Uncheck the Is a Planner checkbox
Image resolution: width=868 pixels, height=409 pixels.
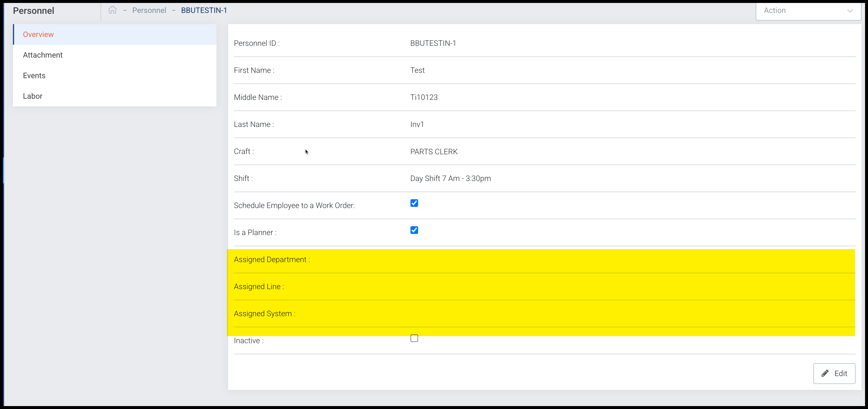pyautogui.click(x=414, y=230)
